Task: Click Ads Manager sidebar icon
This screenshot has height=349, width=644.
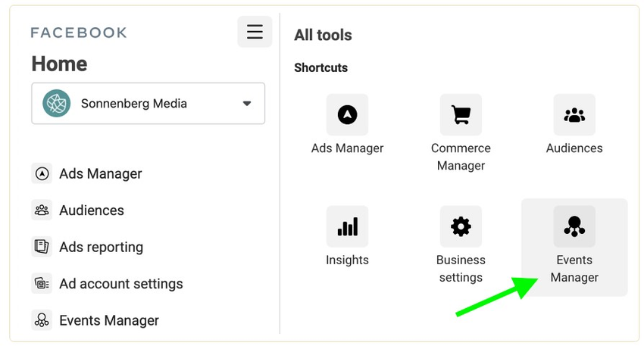Action: (42, 173)
